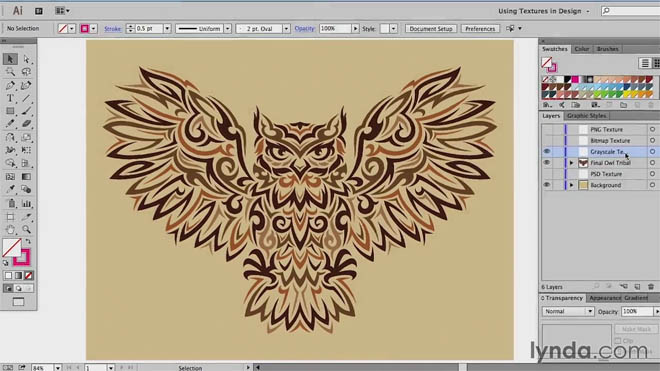Hide the Final Owl Tribal layer

(546, 163)
